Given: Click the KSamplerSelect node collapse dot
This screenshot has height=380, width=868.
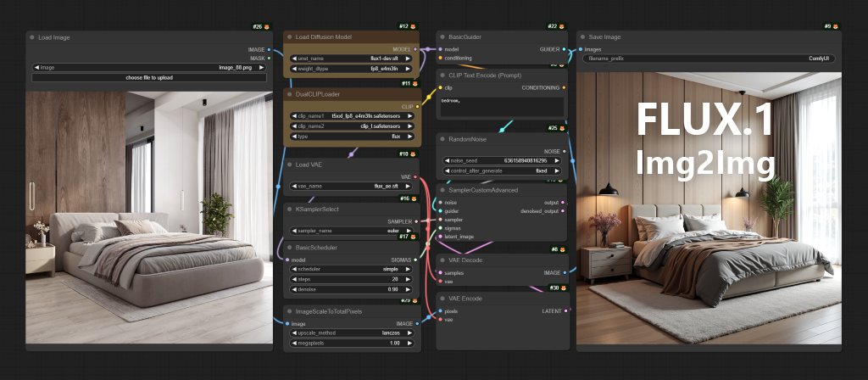Looking at the screenshot, I should [x=288, y=210].
